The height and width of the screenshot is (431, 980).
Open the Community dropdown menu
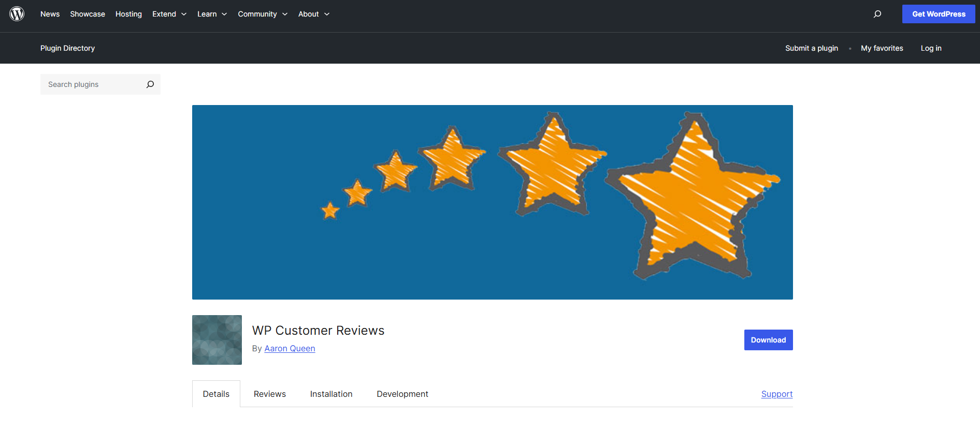[262, 14]
